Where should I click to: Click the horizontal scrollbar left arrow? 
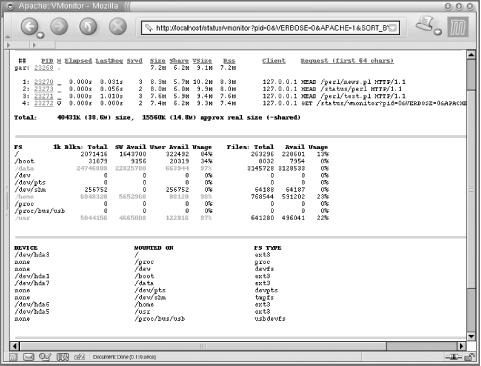[x=14, y=346]
